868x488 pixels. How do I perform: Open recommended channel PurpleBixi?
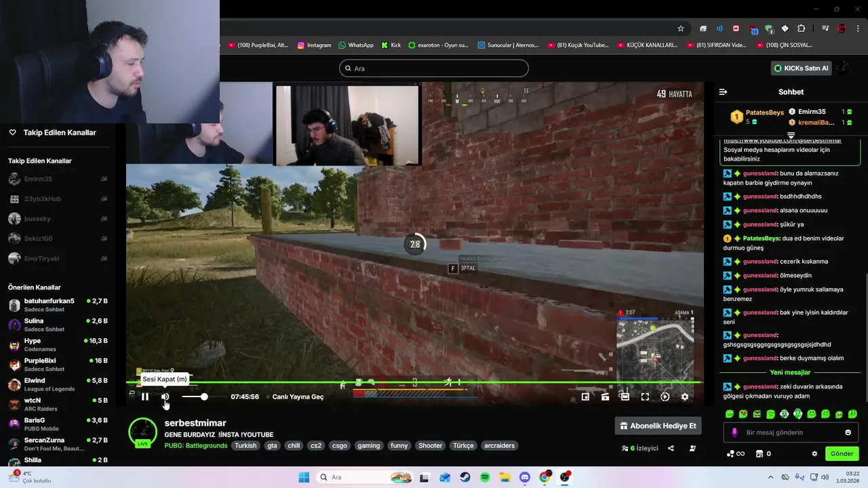58,365
